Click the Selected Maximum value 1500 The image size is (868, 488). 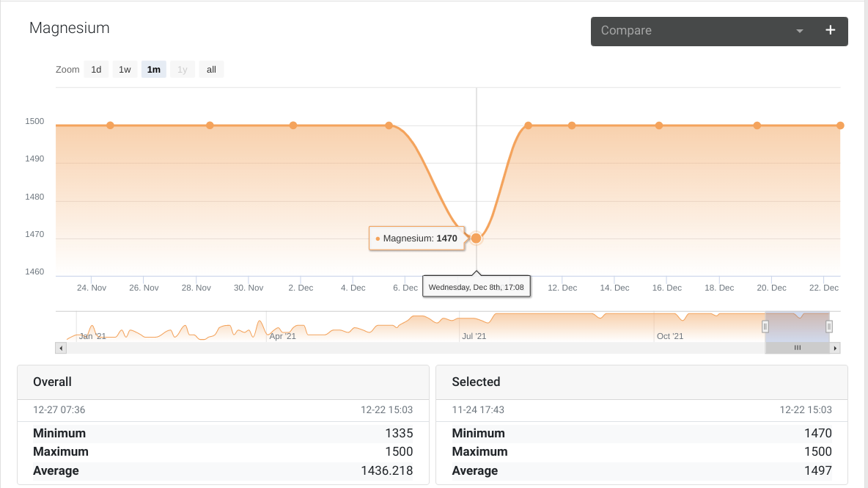click(x=818, y=451)
